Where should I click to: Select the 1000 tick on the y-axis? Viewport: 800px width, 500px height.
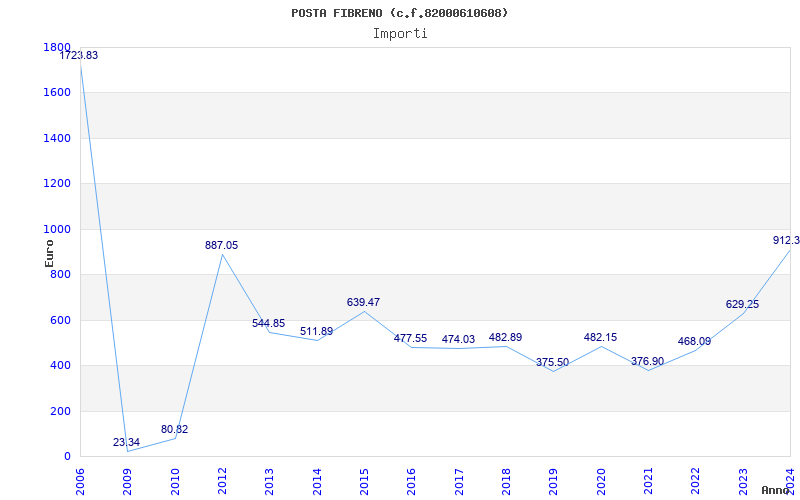point(57,229)
